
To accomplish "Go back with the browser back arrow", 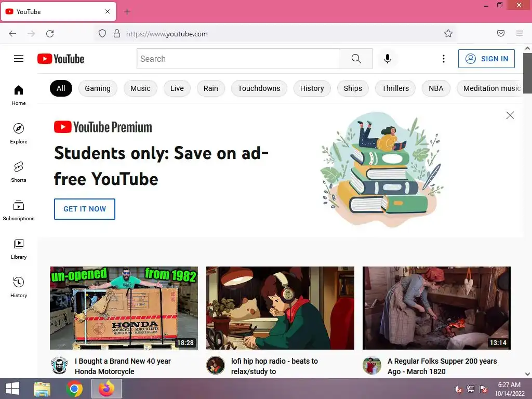I will [12, 34].
